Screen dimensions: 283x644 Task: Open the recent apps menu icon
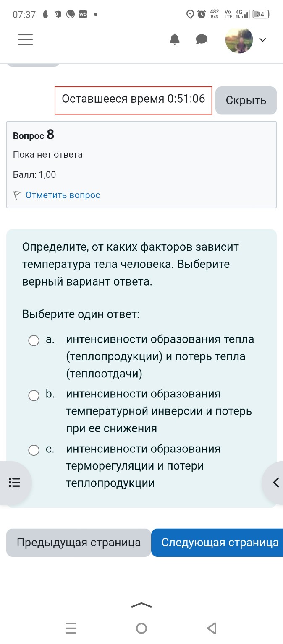71,628
